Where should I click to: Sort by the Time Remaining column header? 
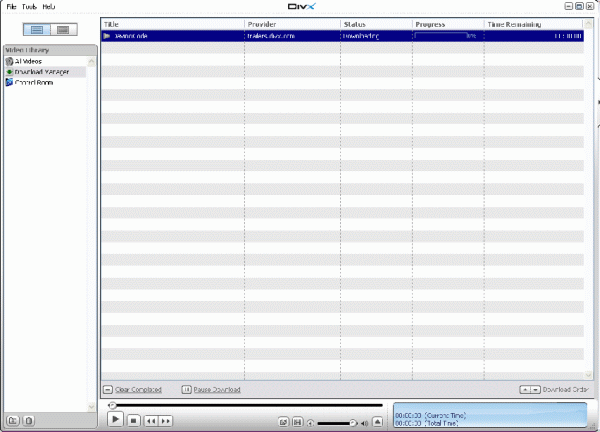pyautogui.click(x=534, y=24)
